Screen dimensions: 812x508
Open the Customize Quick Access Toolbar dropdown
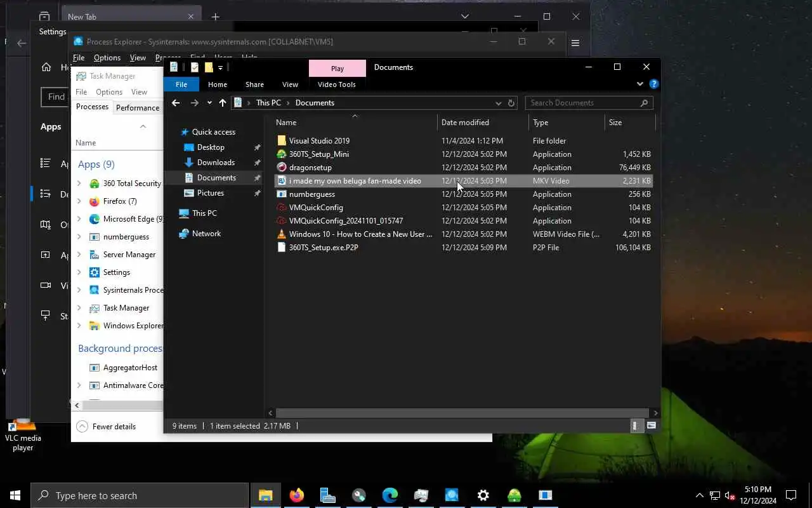click(221, 67)
